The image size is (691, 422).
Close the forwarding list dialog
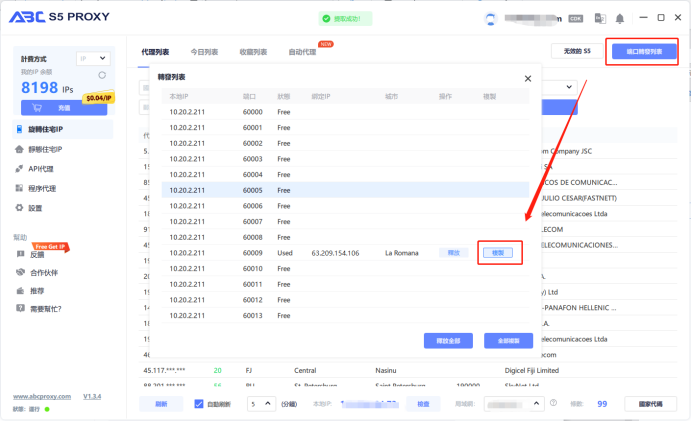[x=528, y=78]
